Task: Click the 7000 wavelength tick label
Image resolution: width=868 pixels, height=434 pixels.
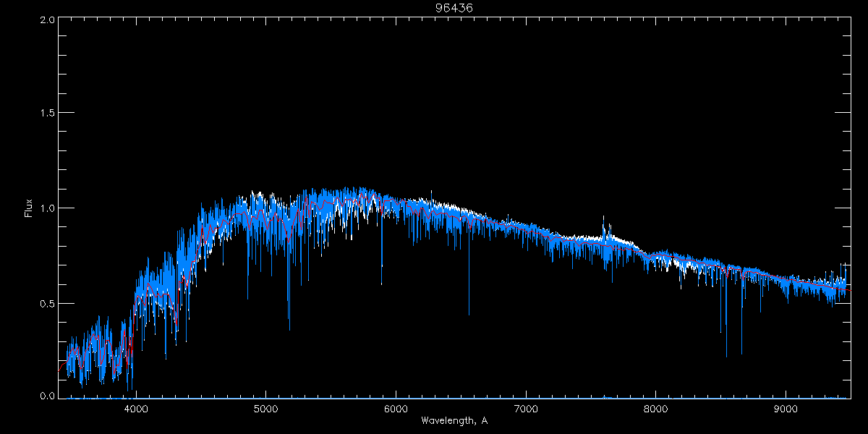Action: 526,407
